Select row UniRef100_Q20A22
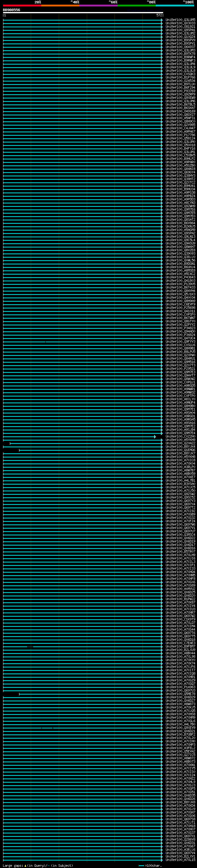 (x=180, y=443)
